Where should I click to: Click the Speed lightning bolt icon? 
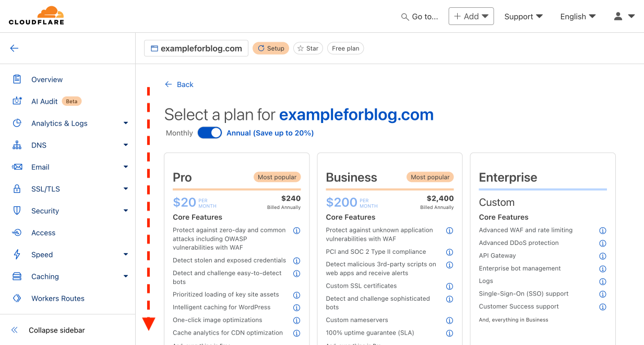click(x=17, y=254)
